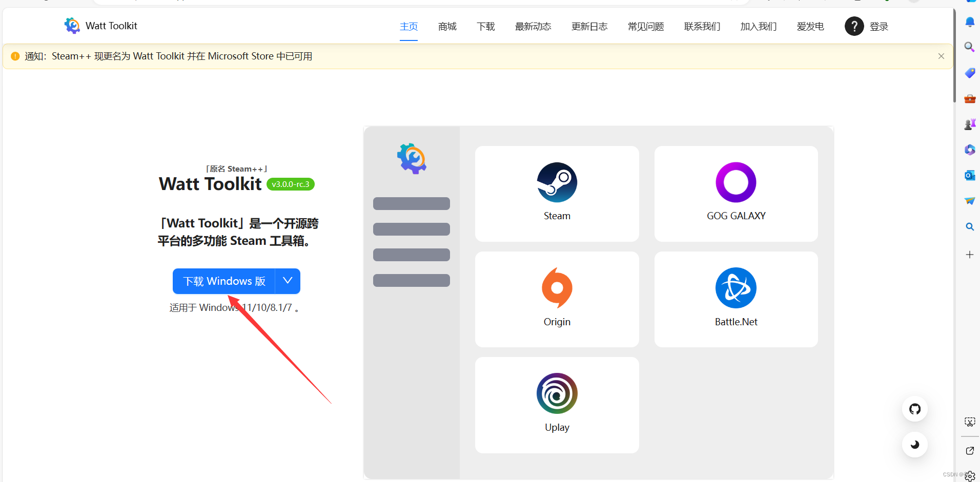Click the Watt Toolkit logo in header
Screen dimensions: 980x482
click(x=72, y=26)
